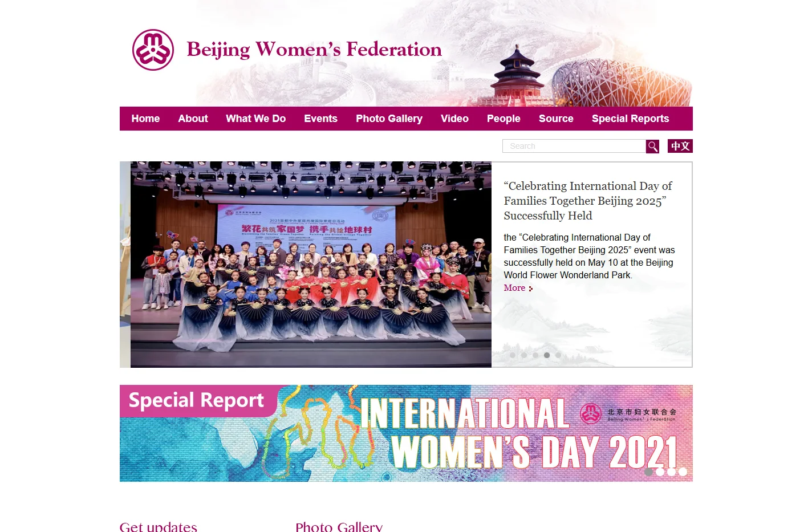Image resolution: width=812 pixels, height=532 pixels.
Task: Select the fourth (active) news carousel dot
Action: (547, 355)
